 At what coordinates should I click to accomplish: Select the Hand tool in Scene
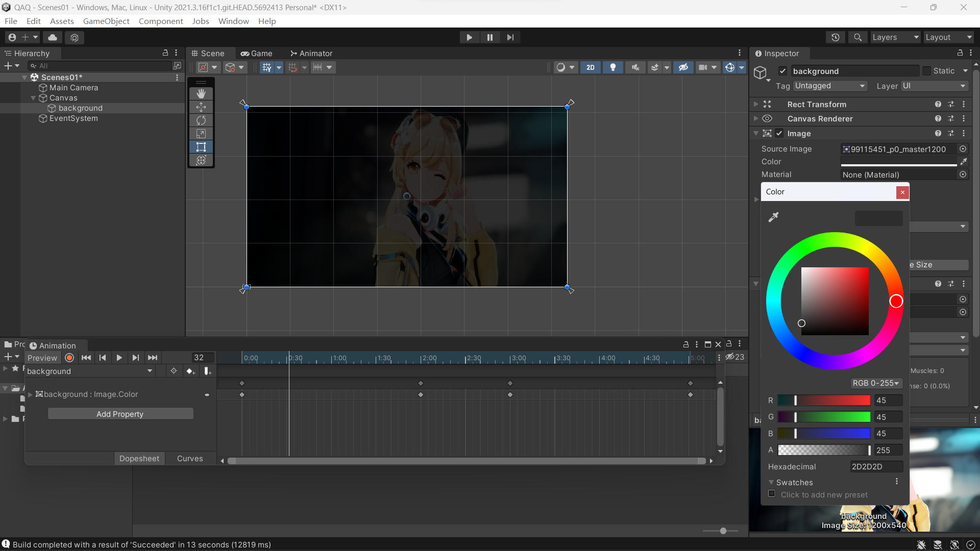click(201, 94)
